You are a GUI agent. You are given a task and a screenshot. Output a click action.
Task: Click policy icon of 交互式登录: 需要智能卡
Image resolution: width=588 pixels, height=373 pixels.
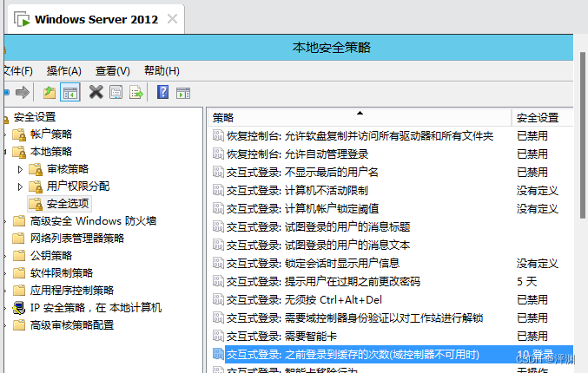point(218,336)
